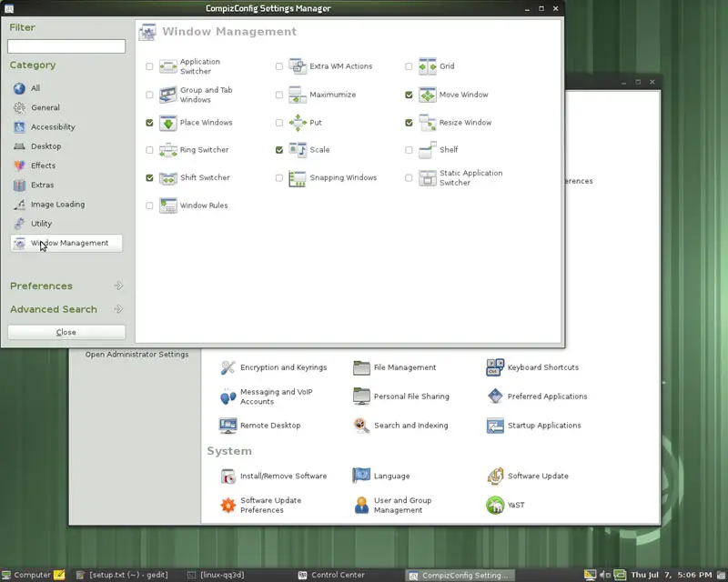
Task: Open the Grid plugin icon
Action: pyautogui.click(x=427, y=66)
